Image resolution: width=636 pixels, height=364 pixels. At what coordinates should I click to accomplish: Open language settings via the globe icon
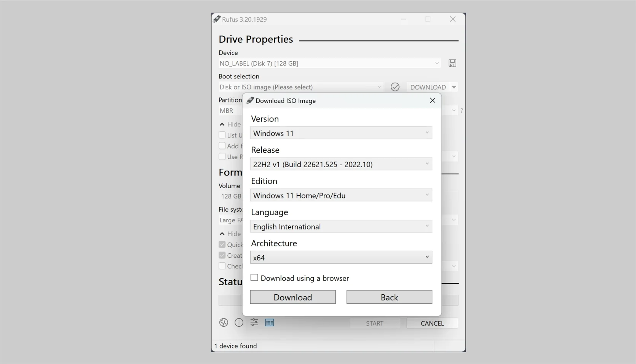click(x=224, y=323)
